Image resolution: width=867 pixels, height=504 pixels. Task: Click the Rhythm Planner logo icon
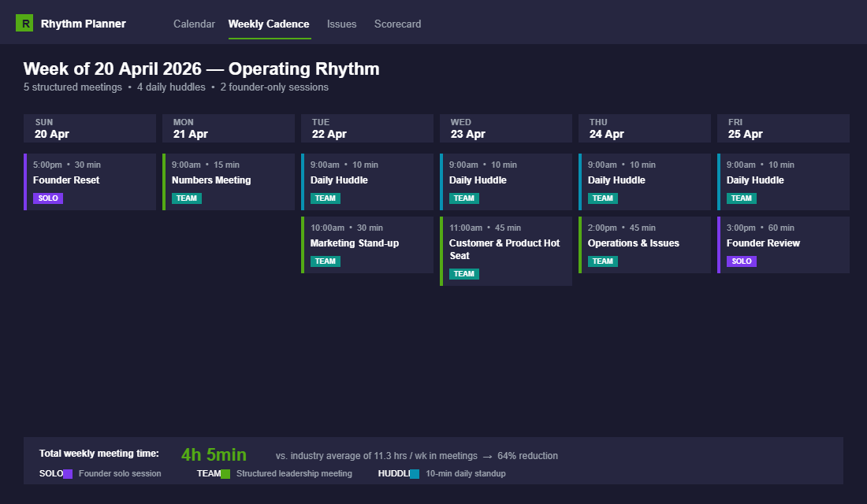[x=24, y=24]
